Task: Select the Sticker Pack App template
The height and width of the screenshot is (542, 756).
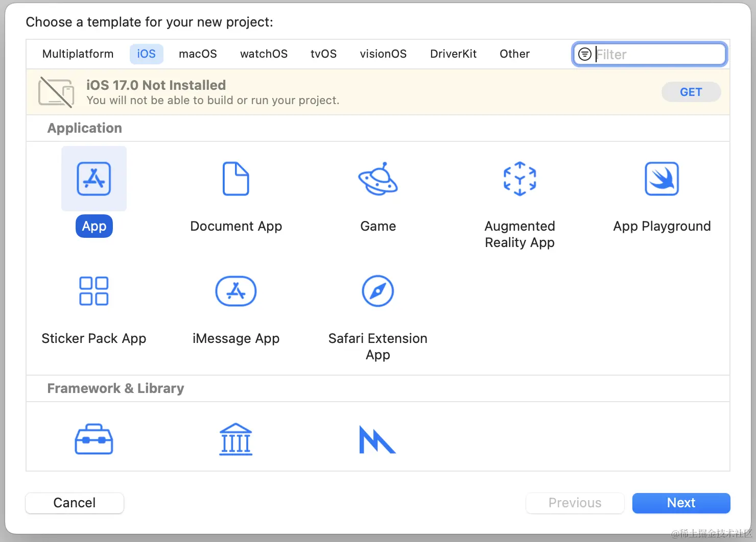Action: tap(94, 291)
